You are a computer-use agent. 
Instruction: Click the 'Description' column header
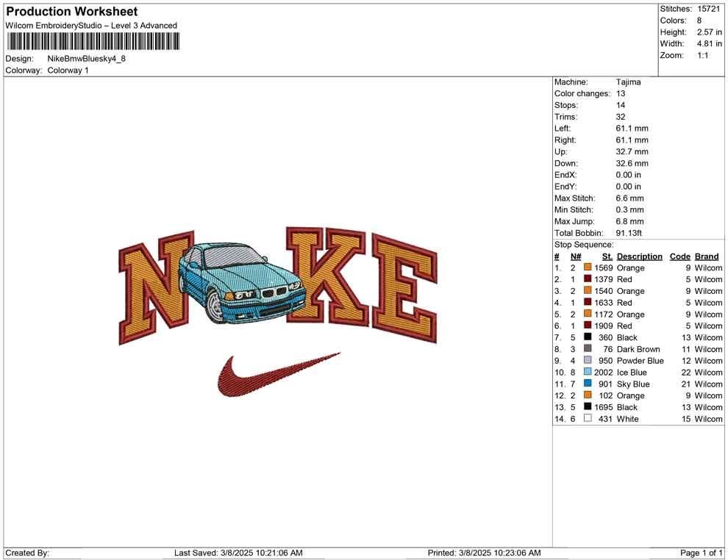pyautogui.click(x=639, y=256)
